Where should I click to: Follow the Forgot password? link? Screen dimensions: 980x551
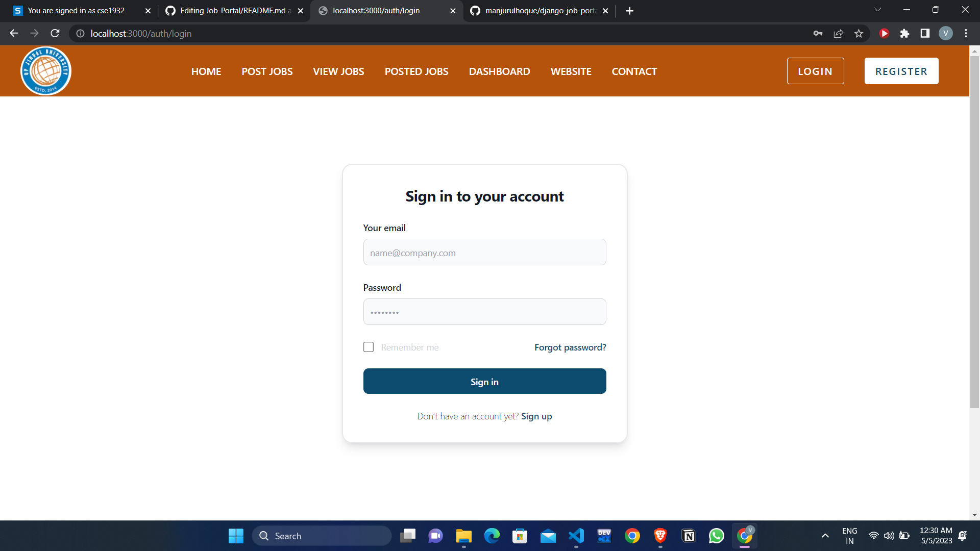coord(570,347)
